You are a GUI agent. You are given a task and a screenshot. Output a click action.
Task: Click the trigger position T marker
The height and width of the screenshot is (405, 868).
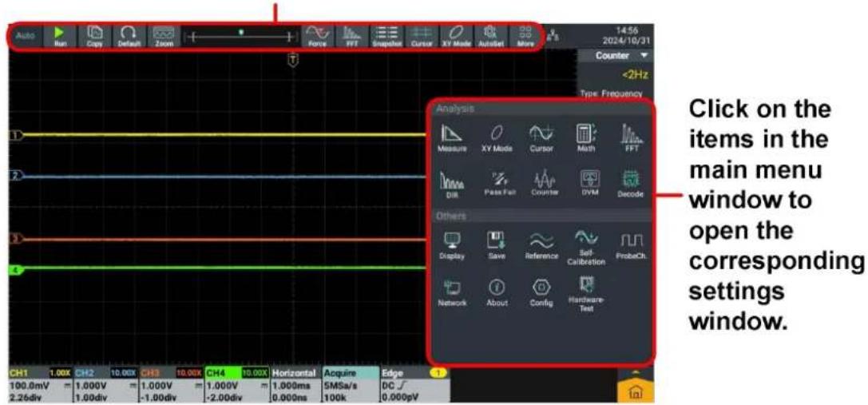click(293, 59)
